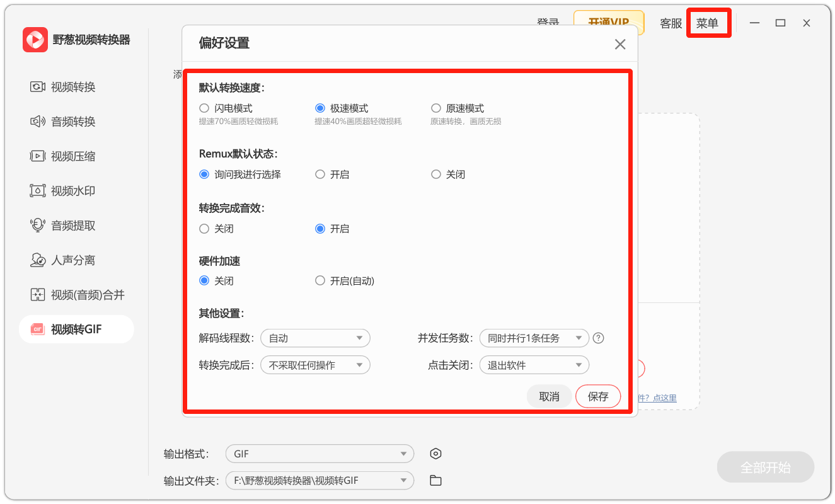Click the help question mark beside 并发任务数
This screenshot has width=835, height=504.
(599, 338)
